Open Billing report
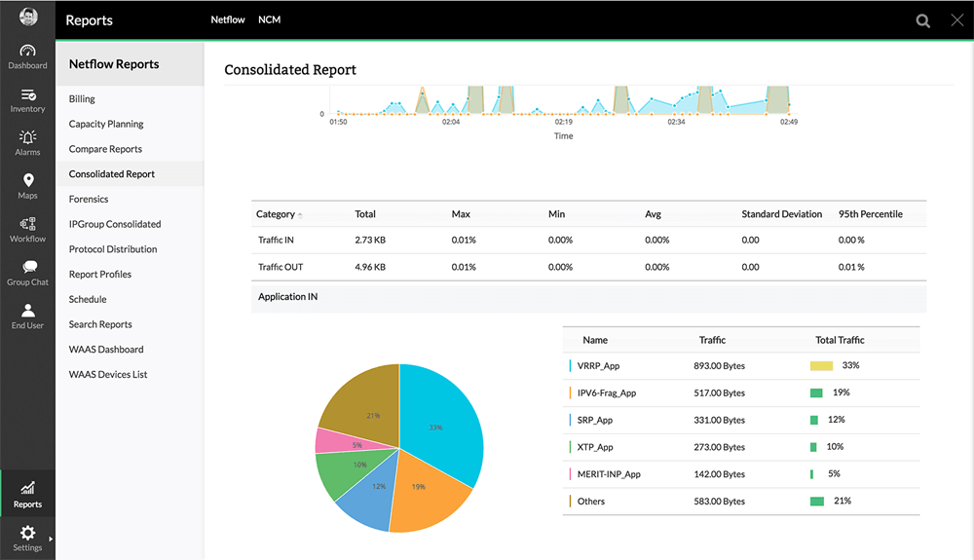 [82, 98]
